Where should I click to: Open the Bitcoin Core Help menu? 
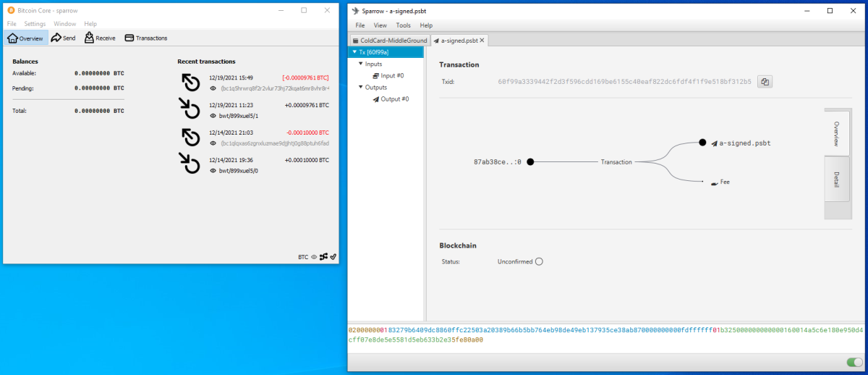coord(90,24)
